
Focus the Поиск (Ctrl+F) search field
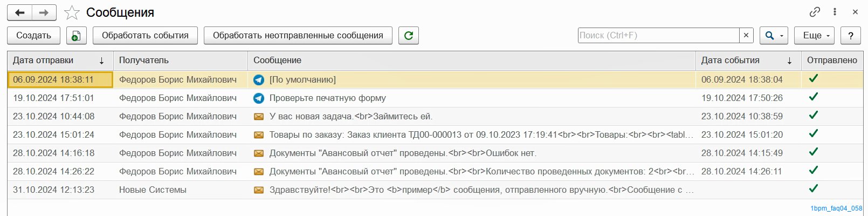pos(658,36)
